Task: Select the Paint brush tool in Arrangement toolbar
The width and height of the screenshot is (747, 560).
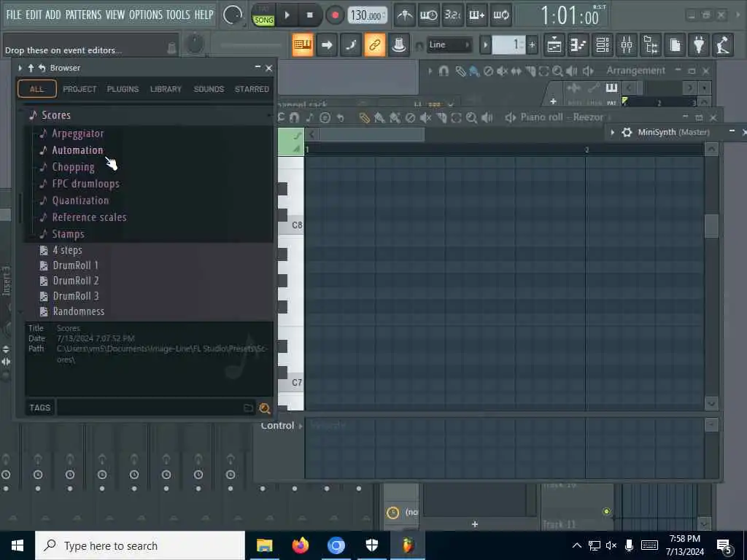Action: tap(474, 71)
